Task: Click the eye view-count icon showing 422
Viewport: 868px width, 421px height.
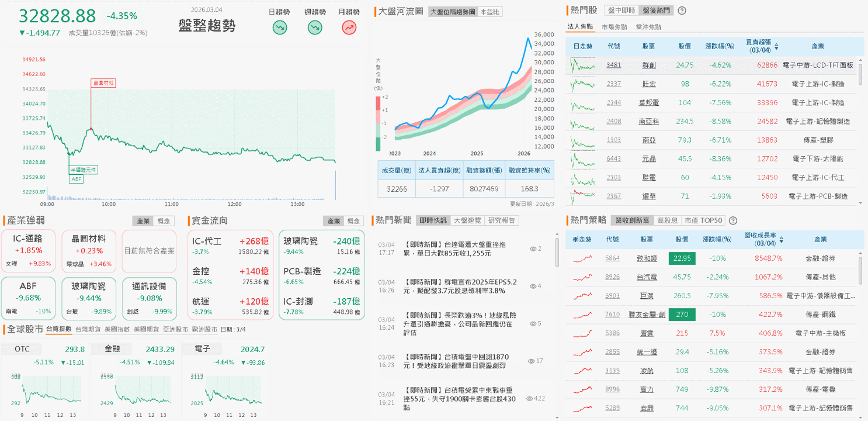Action: (x=530, y=398)
